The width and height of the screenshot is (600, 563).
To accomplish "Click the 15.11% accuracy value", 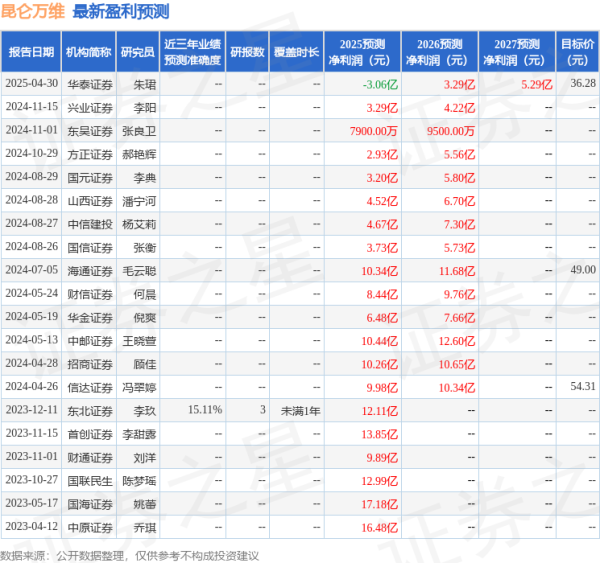I will (204, 409).
